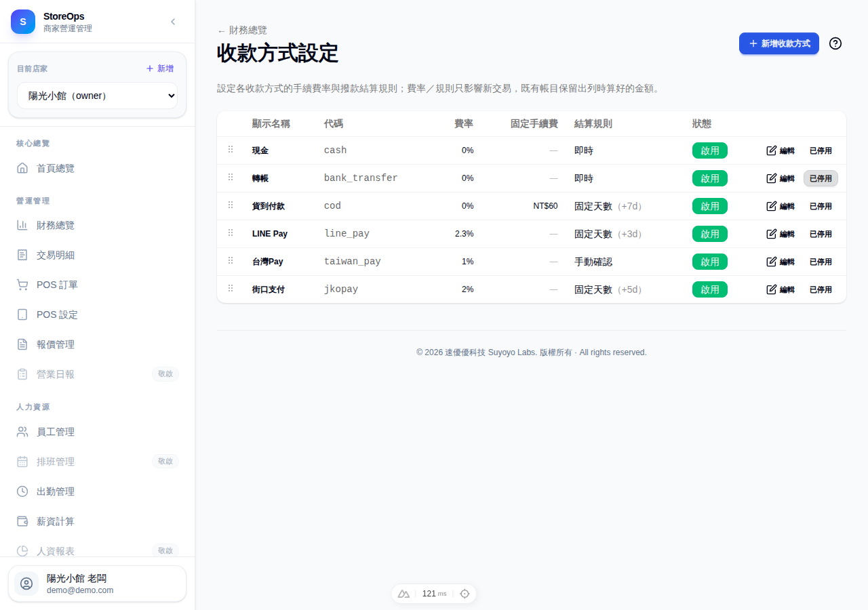Click the document icon for 交易明細
This screenshot has height=610, width=868.
(x=22, y=255)
